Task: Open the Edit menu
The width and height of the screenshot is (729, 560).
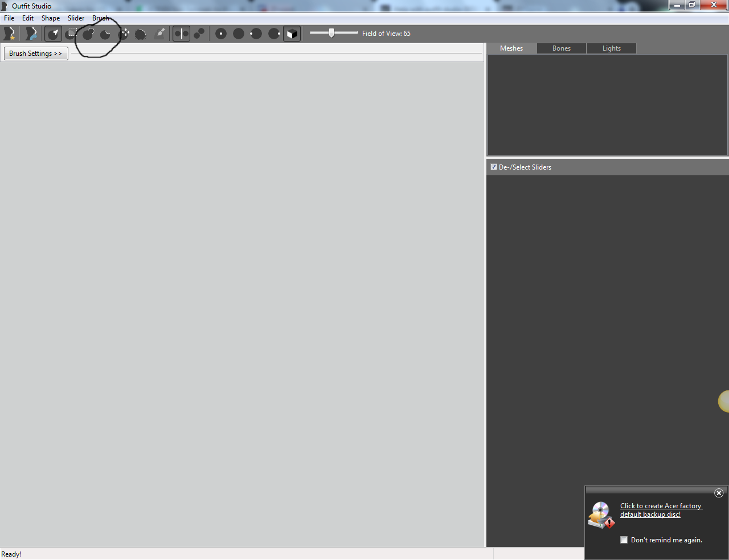Action: pos(28,18)
